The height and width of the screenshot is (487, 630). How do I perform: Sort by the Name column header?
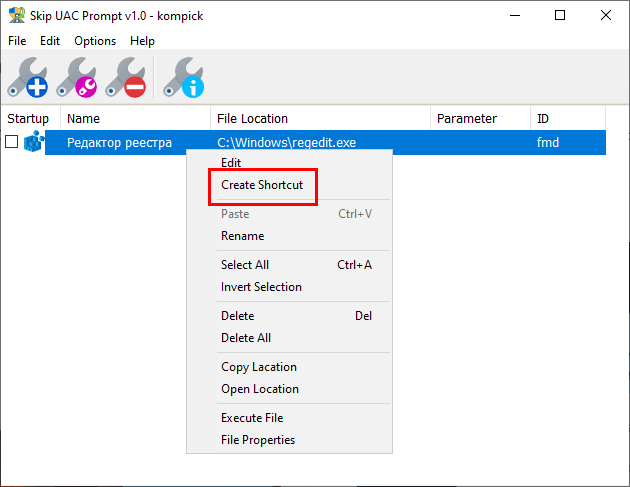pos(135,119)
